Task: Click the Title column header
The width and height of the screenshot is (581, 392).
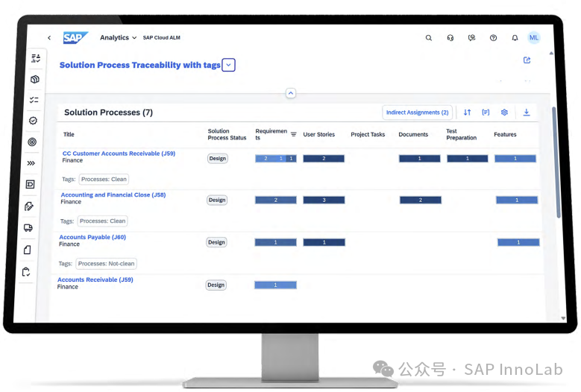Action: (69, 134)
